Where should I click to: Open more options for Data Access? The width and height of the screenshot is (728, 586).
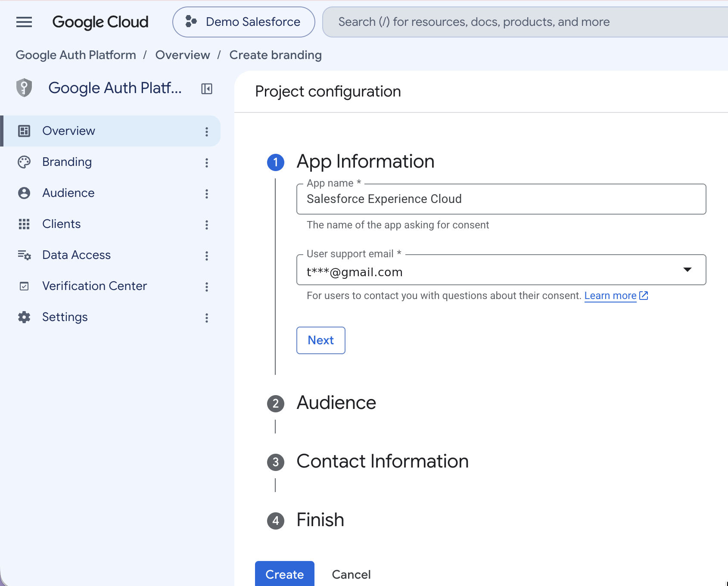point(207,256)
